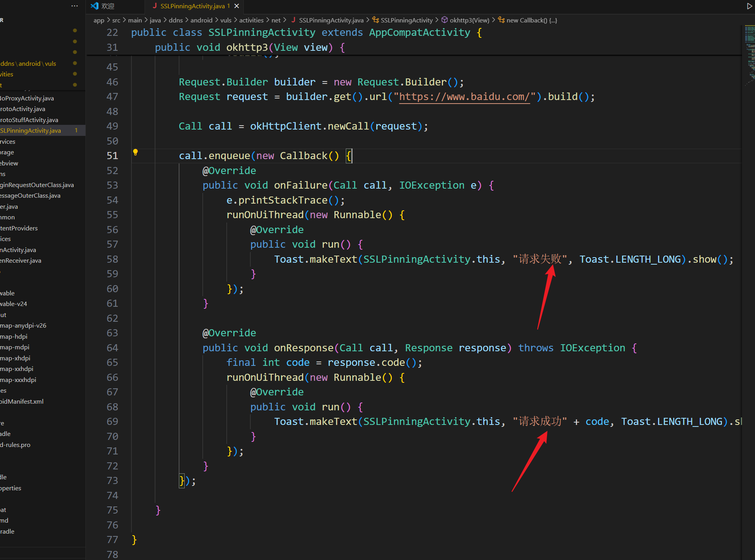Click the method cube icon before okhttp3(View)
Viewport: 755px width, 560px height.
pyautogui.click(x=445, y=20)
